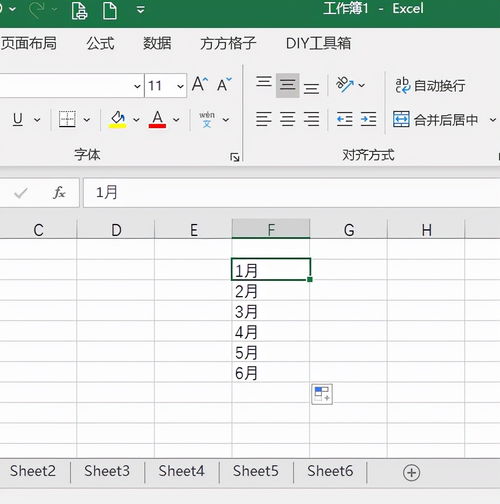Open the font color dropdown arrow

pyautogui.click(x=176, y=120)
